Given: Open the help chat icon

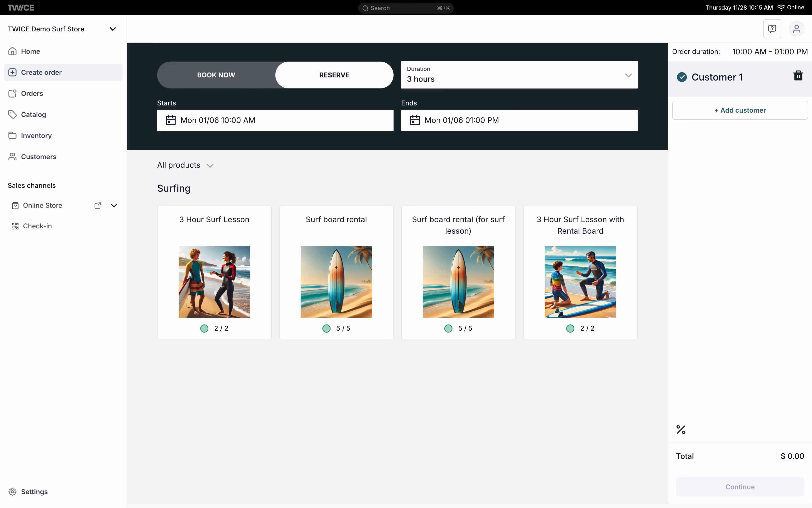Looking at the screenshot, I should tap(772, 29).
